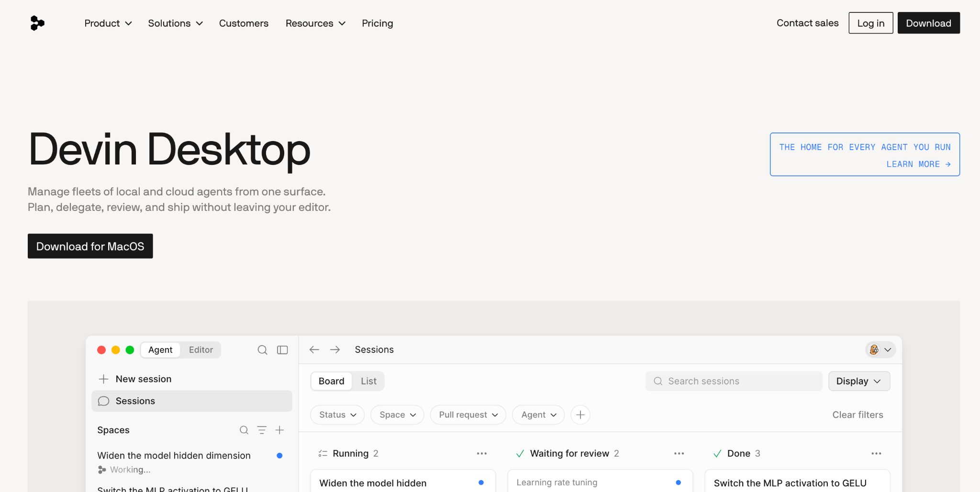Click the Sessions page title
The width and height of the screenshot is (980, 492).
click(374, 350)
